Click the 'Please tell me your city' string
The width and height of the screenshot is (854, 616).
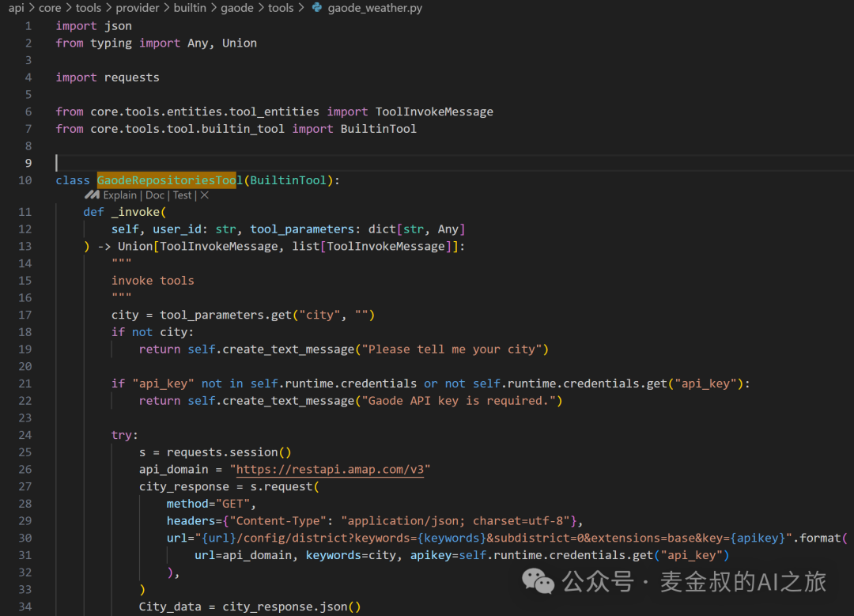(x=452, y=349)
